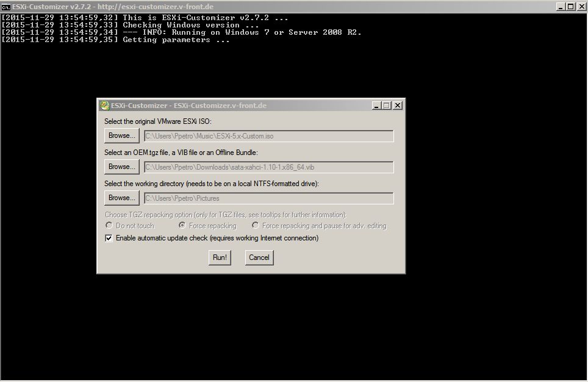Browse for OEM.tgz, VIB or Offline Bundle

tap(122, 167)
